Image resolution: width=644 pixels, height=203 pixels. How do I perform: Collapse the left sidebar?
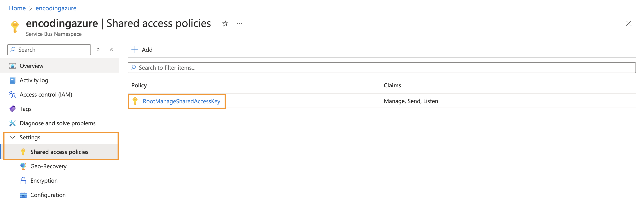[x=112, y=50]
